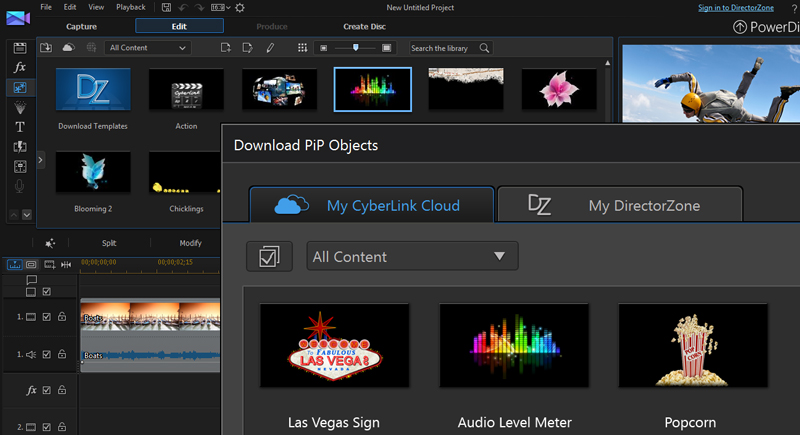
Task: Open the dialog All Content dropdown
Action: tap(412, 256)
